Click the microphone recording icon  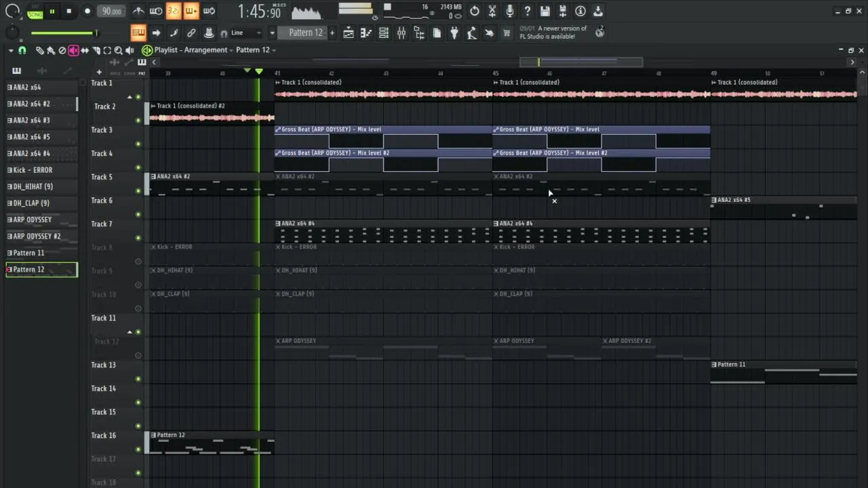point(510,11)
